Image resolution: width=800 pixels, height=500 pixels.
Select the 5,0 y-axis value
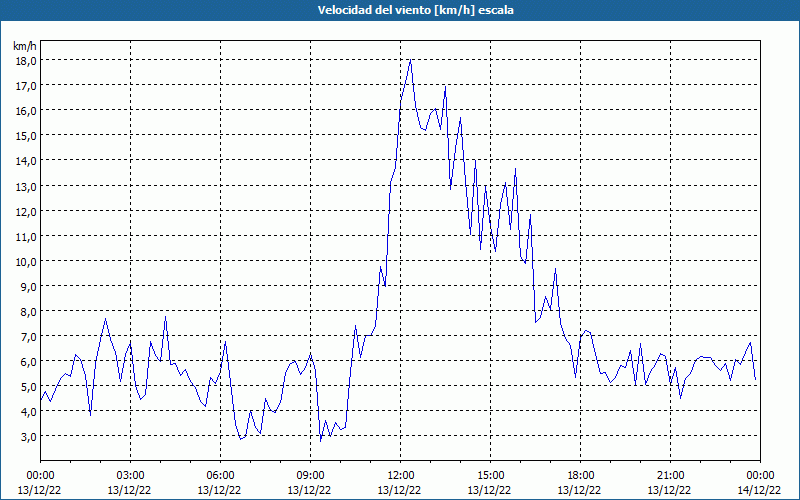(29, 386)
